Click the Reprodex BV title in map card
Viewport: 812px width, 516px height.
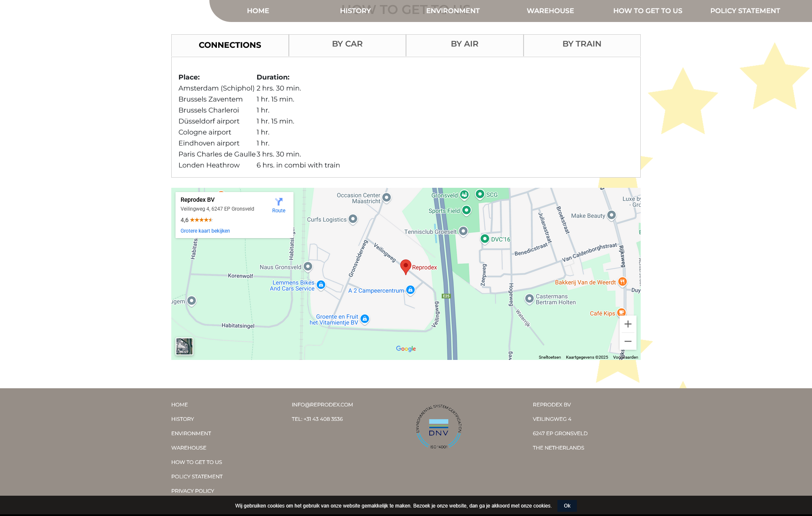point(198,200)
